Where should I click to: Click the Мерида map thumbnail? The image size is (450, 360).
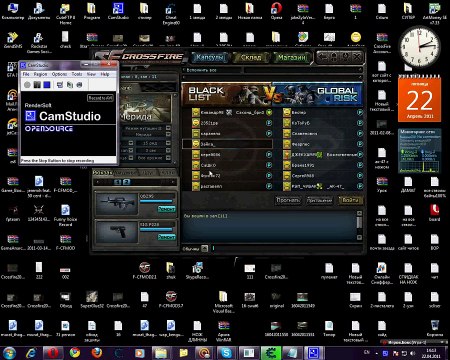(x=146, y=108)
